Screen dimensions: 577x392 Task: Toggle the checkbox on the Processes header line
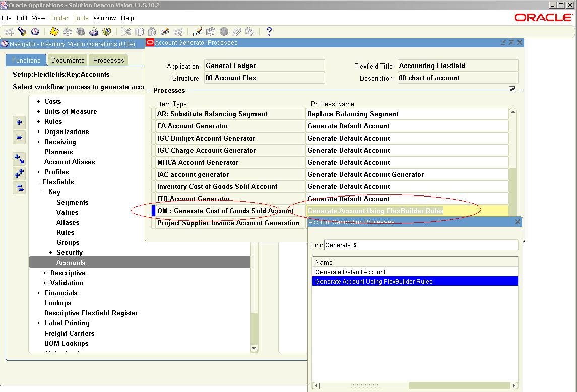click(x=512, y=90)
